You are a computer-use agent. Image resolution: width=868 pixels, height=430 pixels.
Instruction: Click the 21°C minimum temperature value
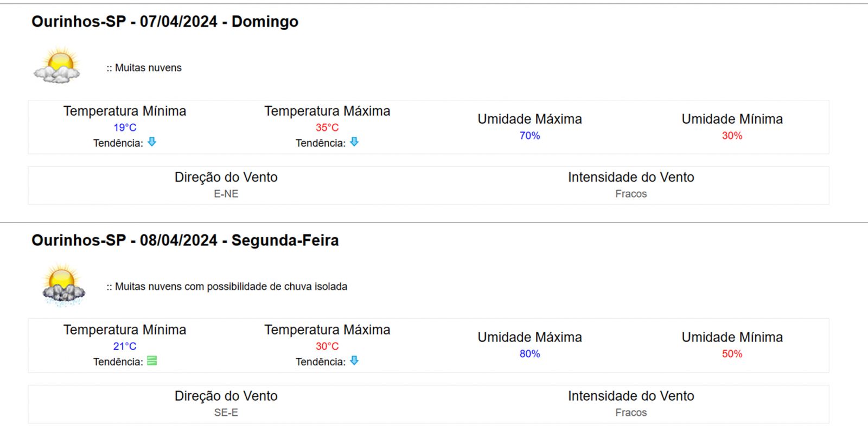[125, 346]
